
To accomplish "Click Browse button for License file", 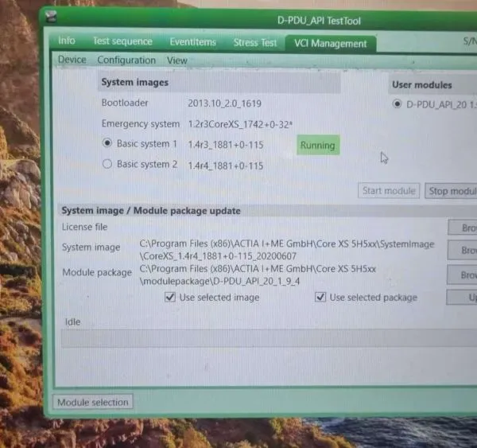I will [x=463, y=228].
